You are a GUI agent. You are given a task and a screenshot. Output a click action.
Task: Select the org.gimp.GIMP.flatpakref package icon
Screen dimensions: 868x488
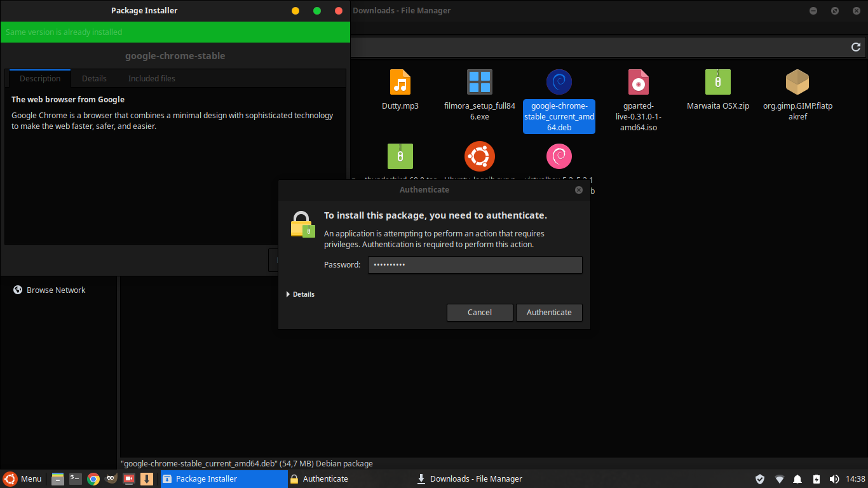pyautogui.click(x=797, y=83)
